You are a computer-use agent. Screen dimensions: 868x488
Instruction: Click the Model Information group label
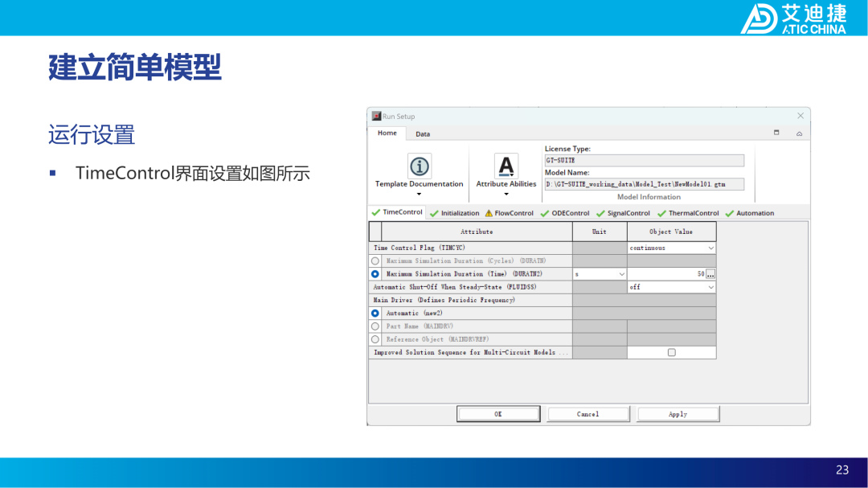coord(649,197)
